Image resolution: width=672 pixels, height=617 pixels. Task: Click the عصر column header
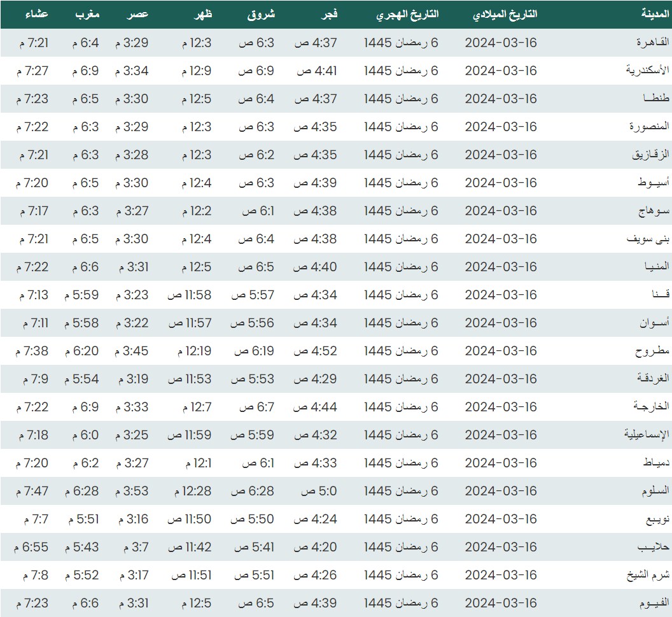140,14
